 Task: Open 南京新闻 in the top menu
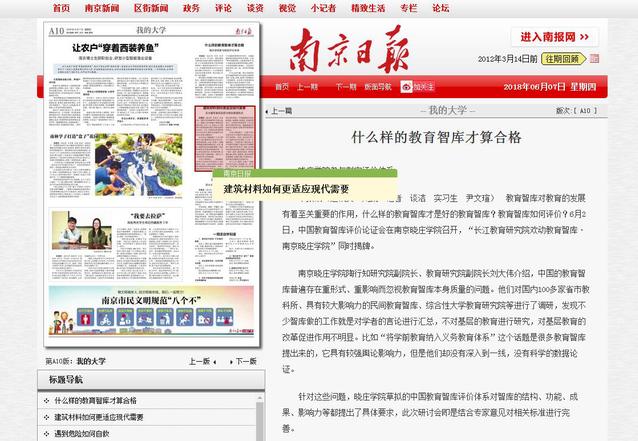(x=102, y=8)
